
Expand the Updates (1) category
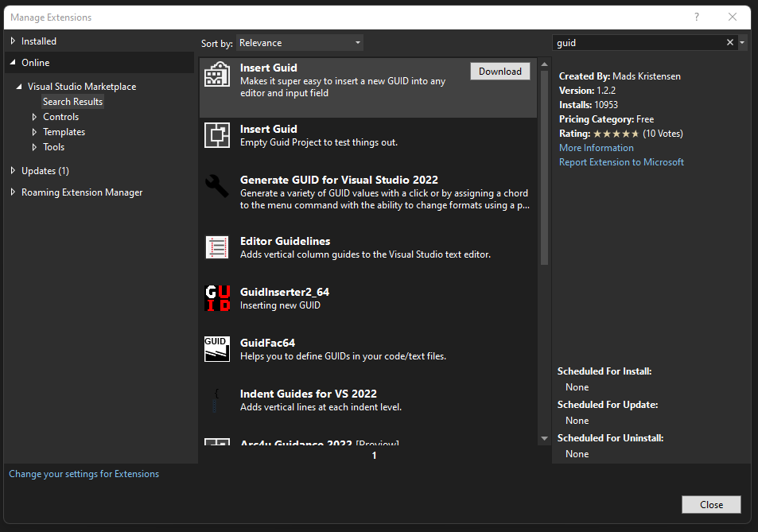(x=13, y=170)
